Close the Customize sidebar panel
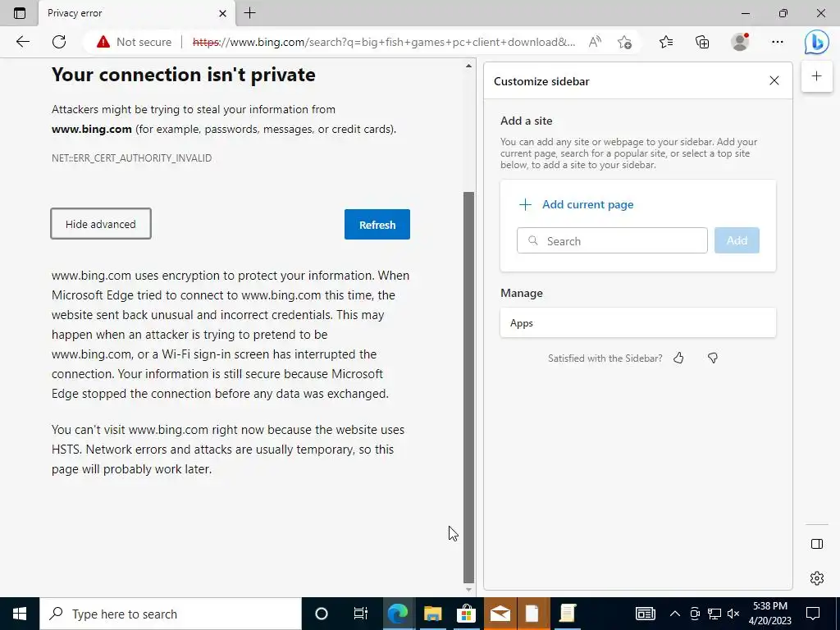Viewport: 840px width, 630px height. (x=774, y=80)
